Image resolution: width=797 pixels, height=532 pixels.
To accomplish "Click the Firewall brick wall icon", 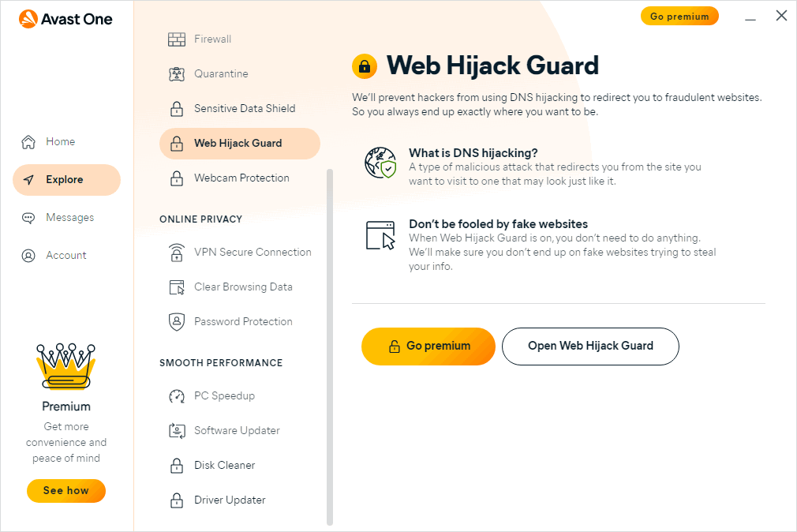I will click(177, 39).
